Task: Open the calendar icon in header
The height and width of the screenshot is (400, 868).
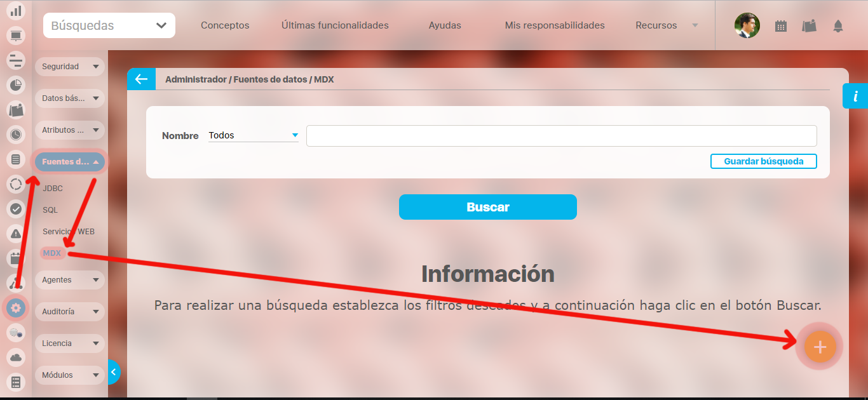Action: 781,26
